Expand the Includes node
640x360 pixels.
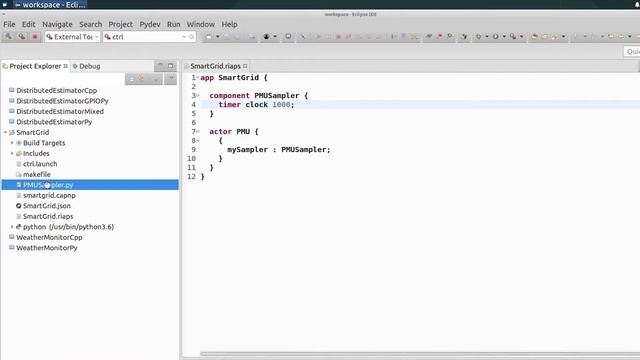pos(12,153)
